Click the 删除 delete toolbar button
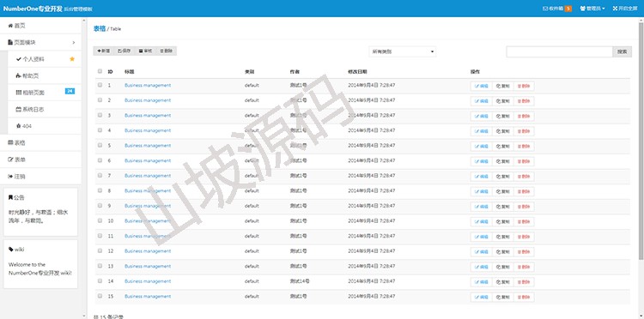This screenshot has height=319, width=644. click(x=167, y=51)
